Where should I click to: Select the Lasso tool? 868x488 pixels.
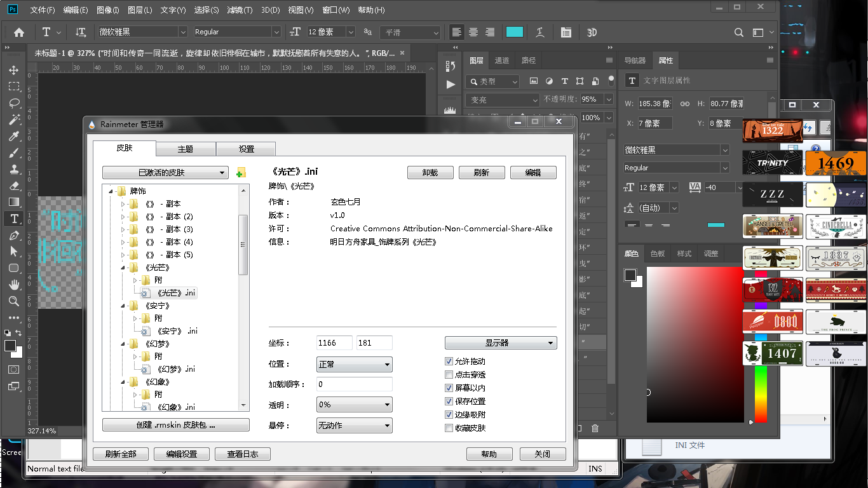coord(13,103)
